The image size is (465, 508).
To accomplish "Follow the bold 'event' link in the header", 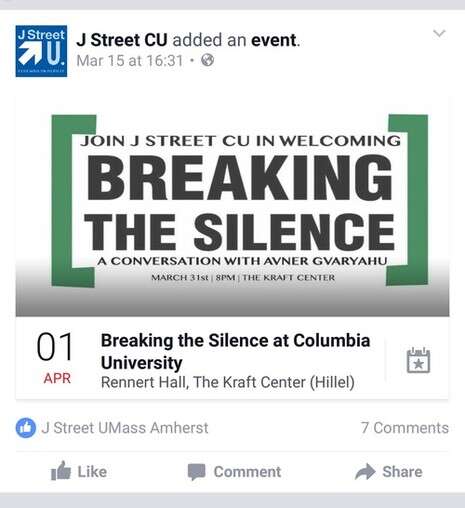I will (274, 40).
